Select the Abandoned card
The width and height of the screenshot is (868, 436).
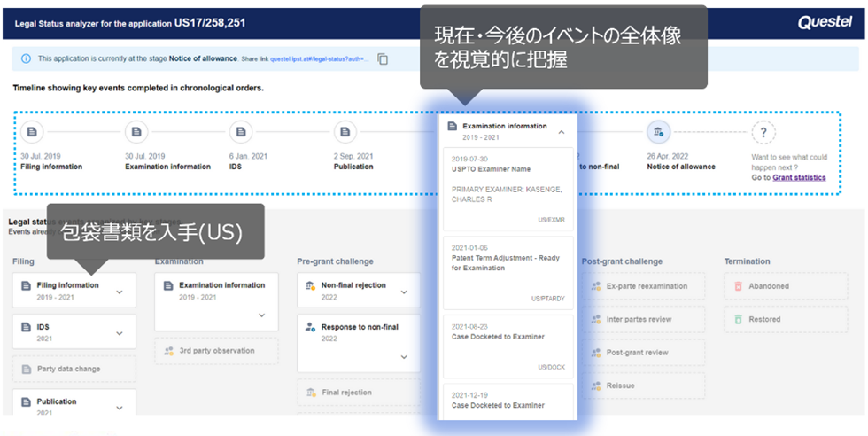[x=786, y=286]
